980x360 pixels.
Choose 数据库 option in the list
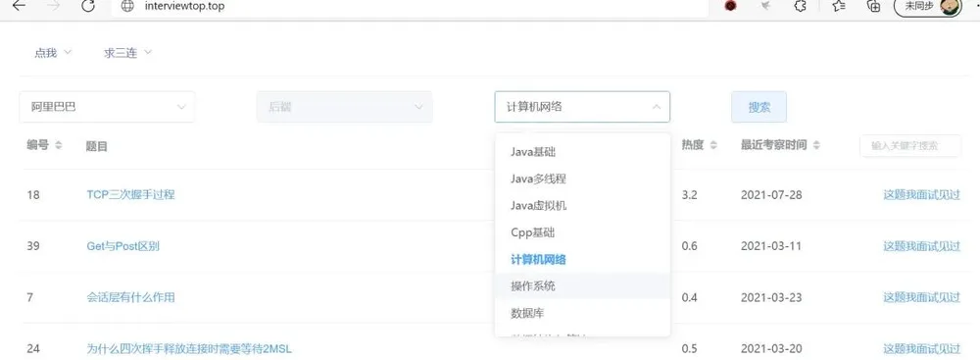[582, 312]
